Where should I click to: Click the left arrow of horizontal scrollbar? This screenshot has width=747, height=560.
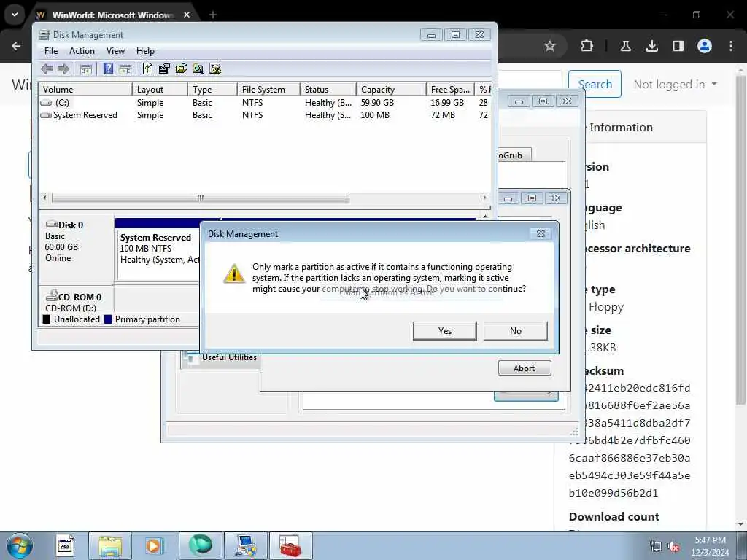tap(44, 198)
